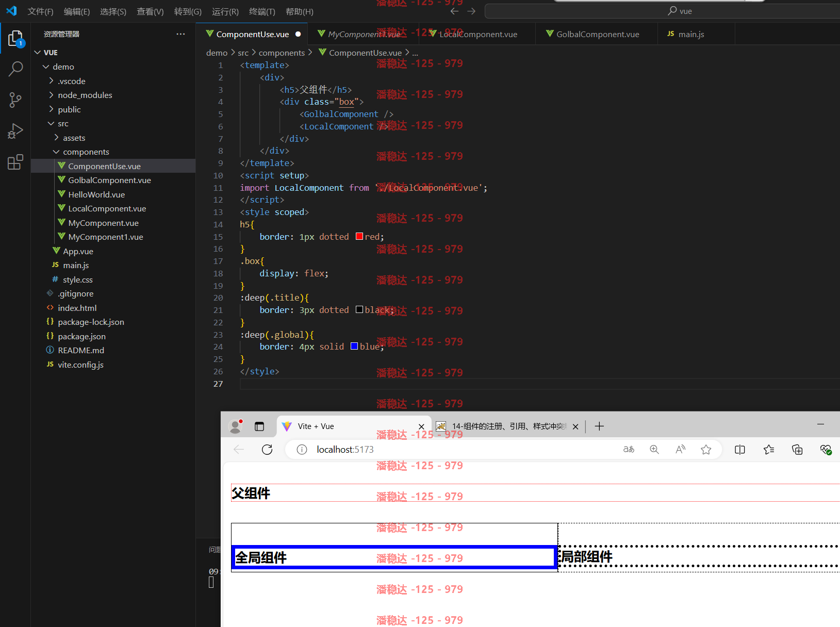
Task: Click the red color swatch on line 15
Action: tap(359, 236)
